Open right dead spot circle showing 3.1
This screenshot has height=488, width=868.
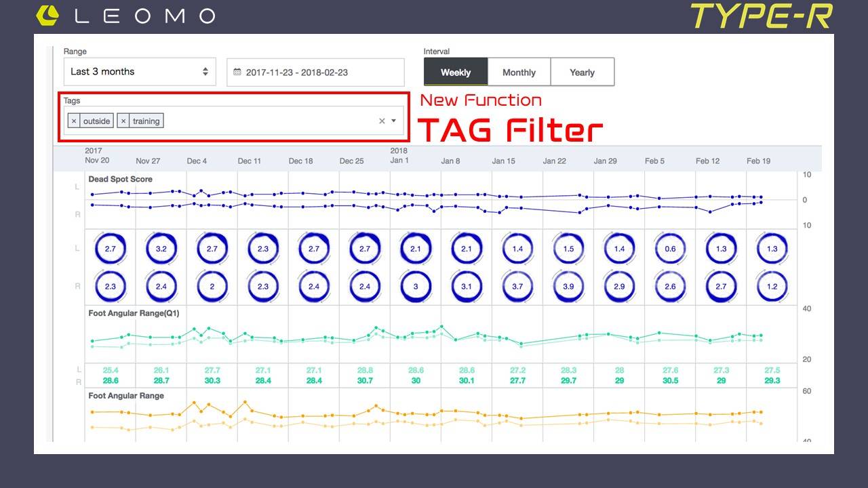pyautogui.click(x=467, y=286)
